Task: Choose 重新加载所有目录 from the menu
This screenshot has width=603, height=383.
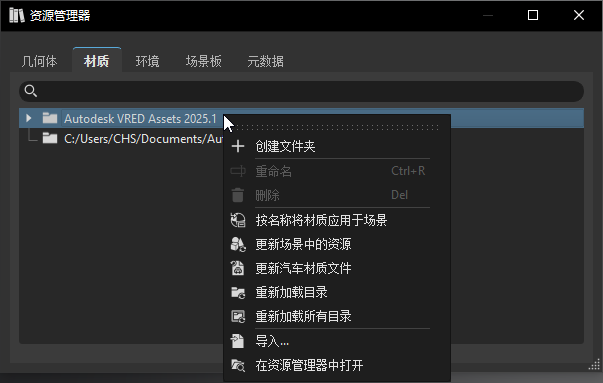Action: tap(336, 316)
